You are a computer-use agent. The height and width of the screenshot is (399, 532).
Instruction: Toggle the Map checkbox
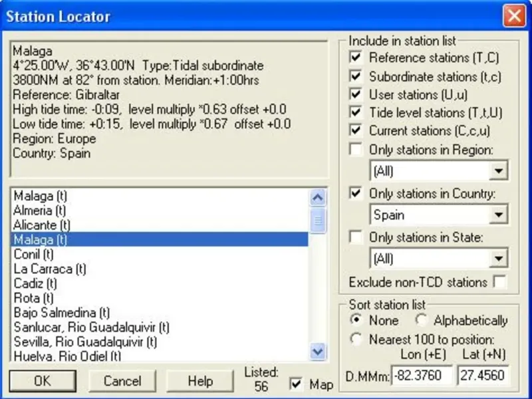(x=296, y=384)
